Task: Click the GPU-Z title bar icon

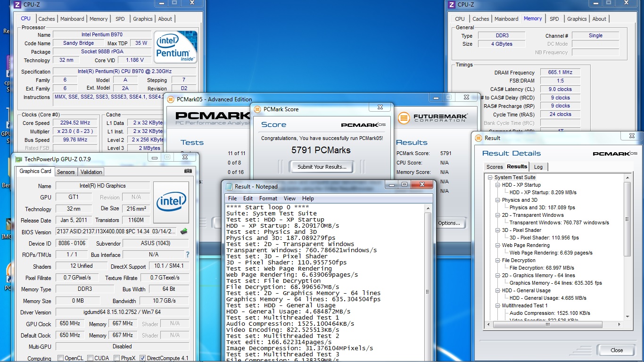Action: tap(19, 159)
